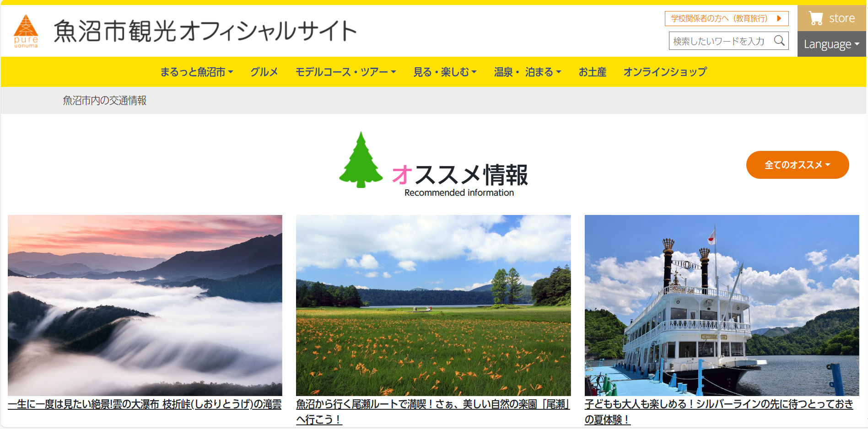The height and width of the screenshot is (429, 868).
Task: Open the お土産 menu item
Action: tap(592, 72)
